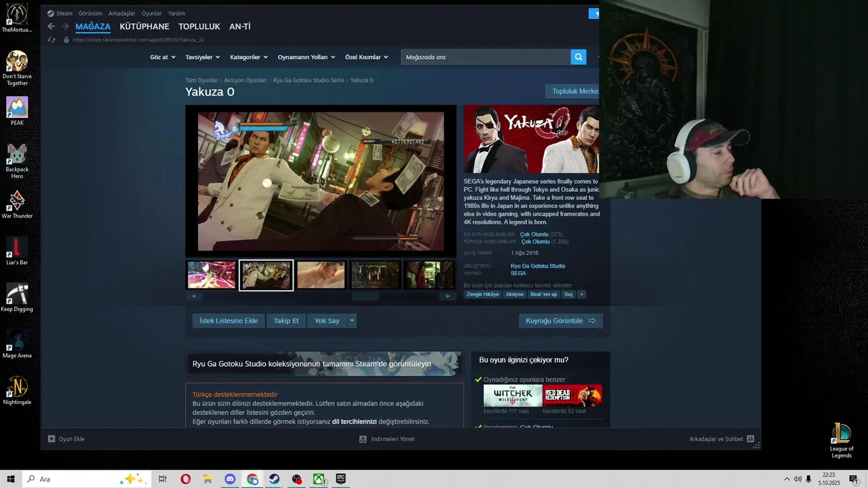Open The Witcher Wild Hunt similar game
The height and width of the screenshot is (488, 868).
513,396
